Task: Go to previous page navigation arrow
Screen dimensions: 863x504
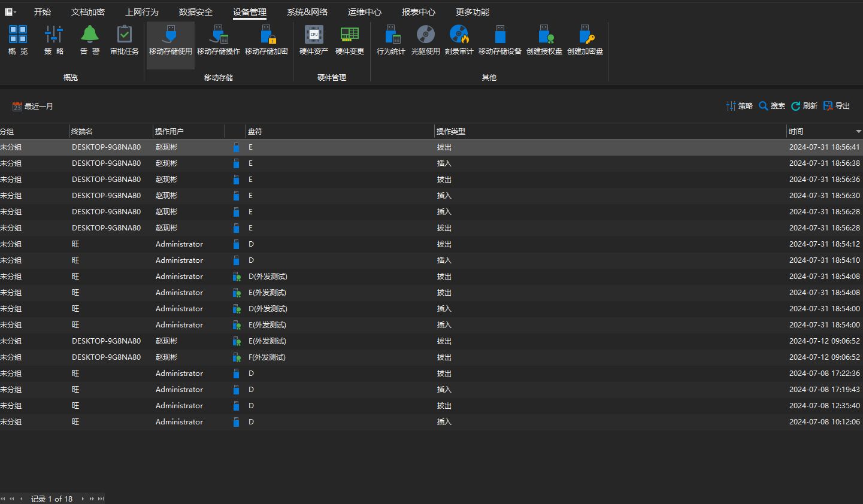Action: pyautogui.click(x=12, y=499)
